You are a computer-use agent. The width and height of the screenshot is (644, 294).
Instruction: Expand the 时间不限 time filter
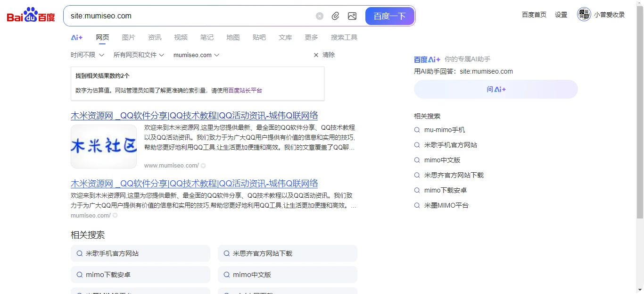coord(87,55)
